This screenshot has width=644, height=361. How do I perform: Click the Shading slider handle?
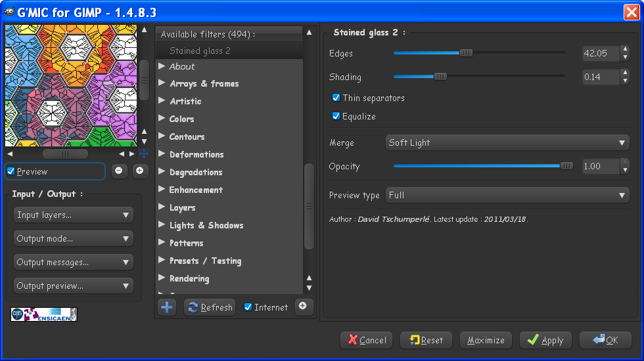click(440, 77)
